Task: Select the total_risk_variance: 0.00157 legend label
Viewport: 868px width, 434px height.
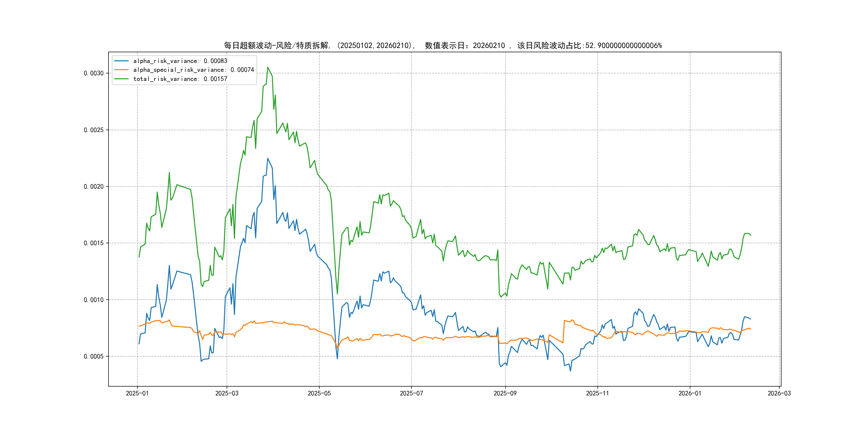Action: pos(180,79)
